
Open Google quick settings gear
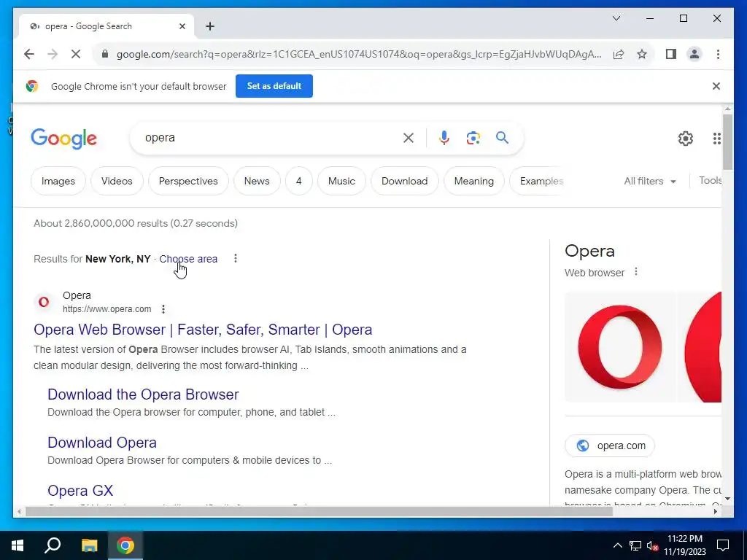(x=686, y=139)
